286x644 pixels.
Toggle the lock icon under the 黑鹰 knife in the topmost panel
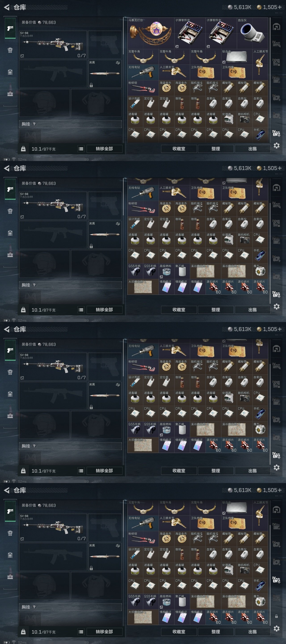click(91, 85)
